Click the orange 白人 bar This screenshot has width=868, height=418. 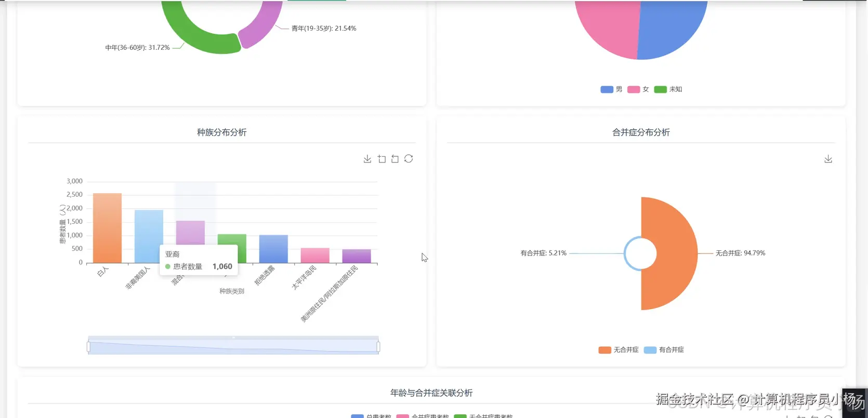(x=107, y=228)
